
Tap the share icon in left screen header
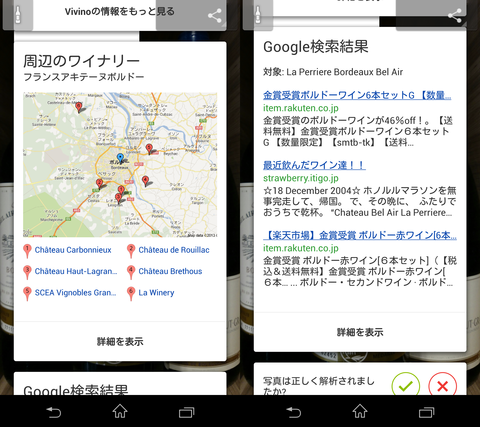215,16
